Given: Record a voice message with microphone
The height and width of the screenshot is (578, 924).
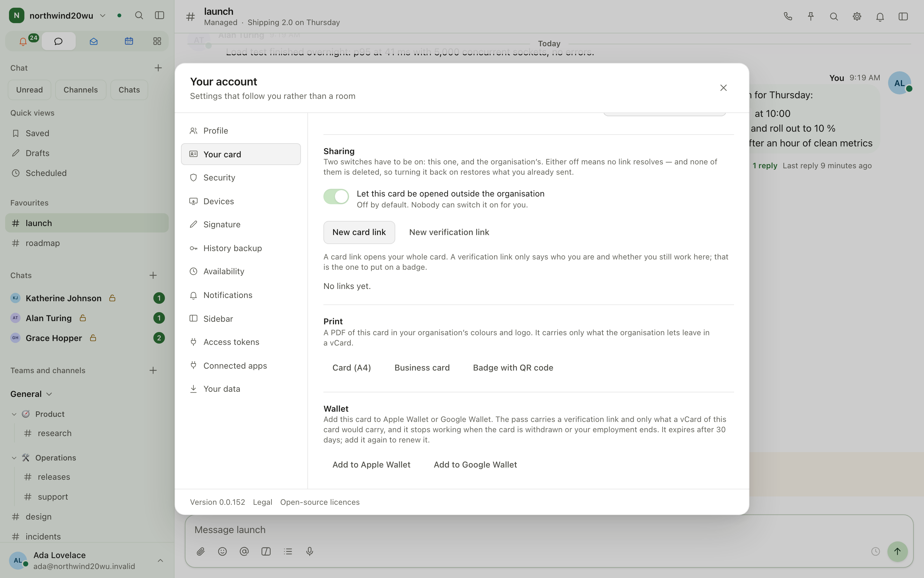Looking at the screenshot, I should click(310, 551).
